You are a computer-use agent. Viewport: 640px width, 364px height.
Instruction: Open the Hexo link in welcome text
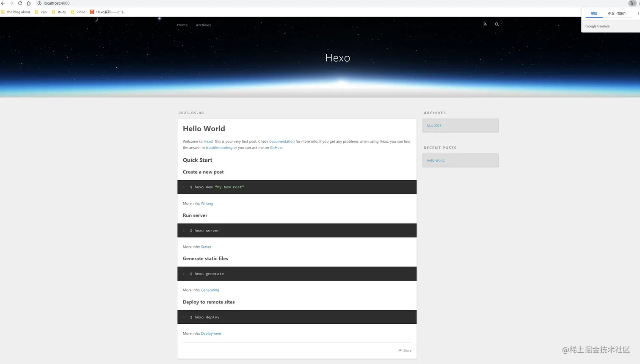(208, 141)
